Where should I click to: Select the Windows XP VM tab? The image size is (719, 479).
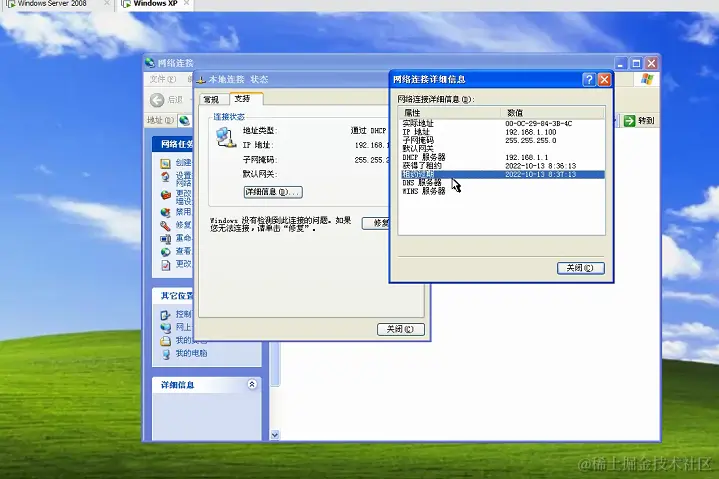(x=155, y=4)
